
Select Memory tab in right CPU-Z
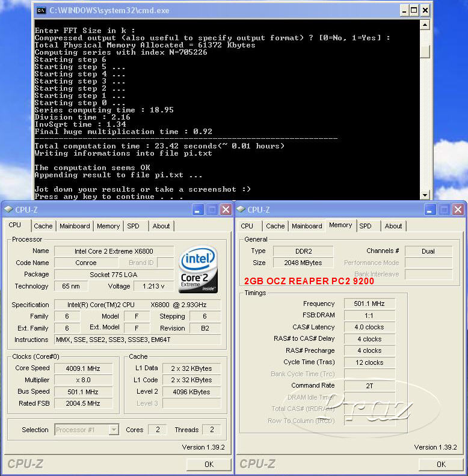(340, 225)
